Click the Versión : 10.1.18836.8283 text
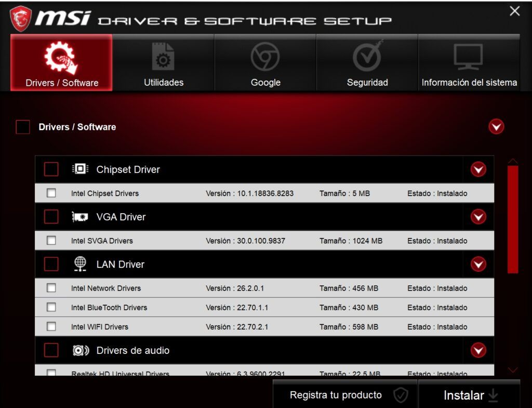 249,193
